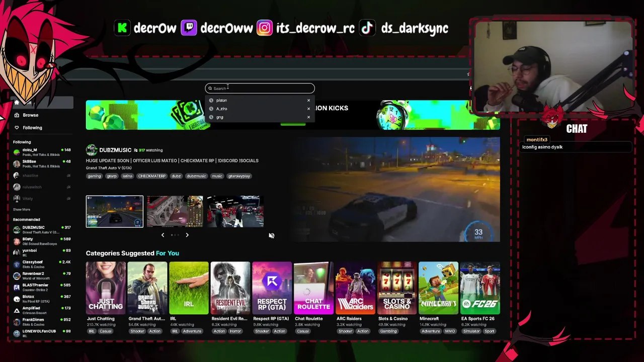644x362 pixels.
Task: Open the Home icon in sidebar
Action: pyautogui.click(x=17, y=103)
